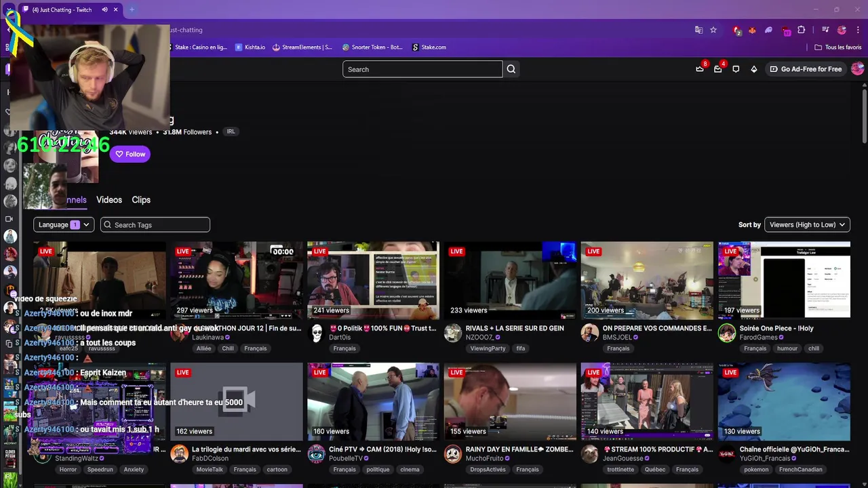This screenshot has width=868, height=488.
Task: Open the Viewers (High to Low) sort dropdown
Action: click(x=807, y=225)
